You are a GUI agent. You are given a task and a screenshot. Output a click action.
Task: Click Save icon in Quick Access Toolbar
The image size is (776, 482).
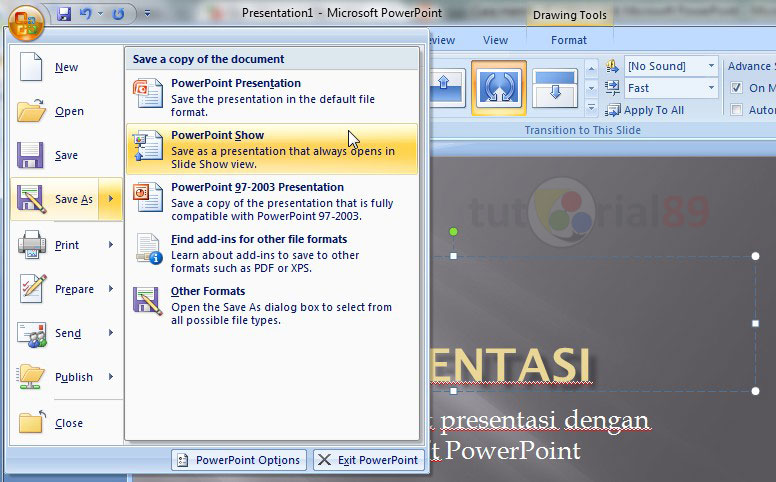tap(64, 14)
